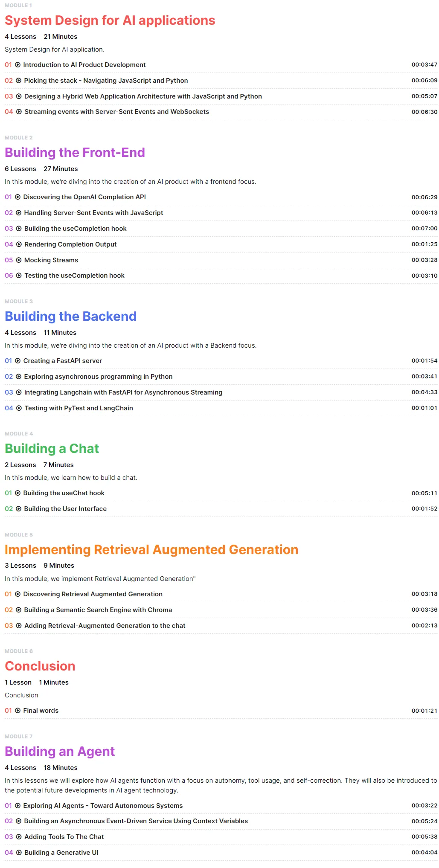Click the Building an Agent module title

pyautogui.click(x=60, y=752)
